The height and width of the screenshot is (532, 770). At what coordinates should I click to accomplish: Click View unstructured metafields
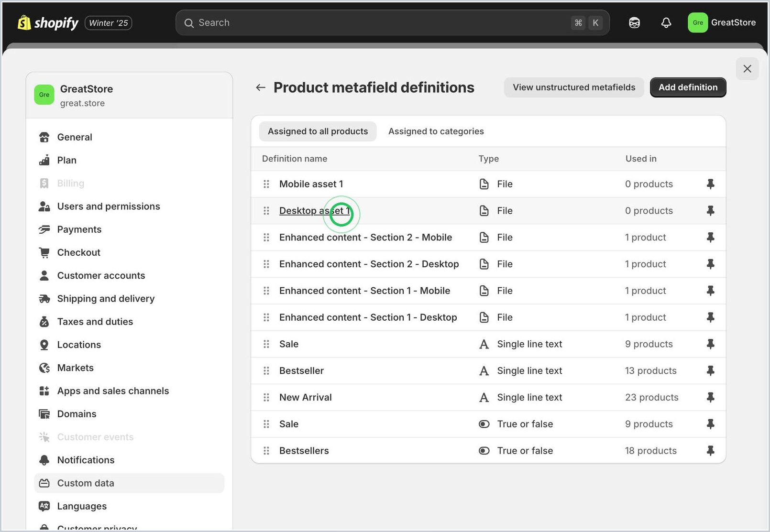574,87
